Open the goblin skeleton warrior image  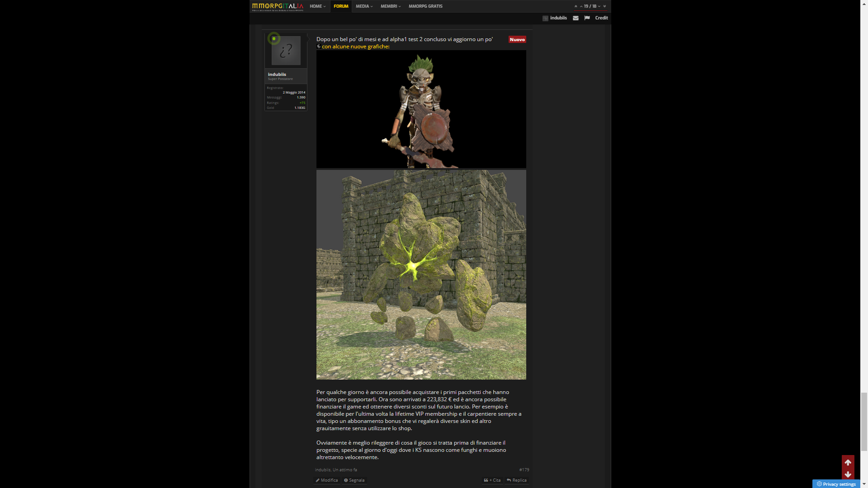421,109
